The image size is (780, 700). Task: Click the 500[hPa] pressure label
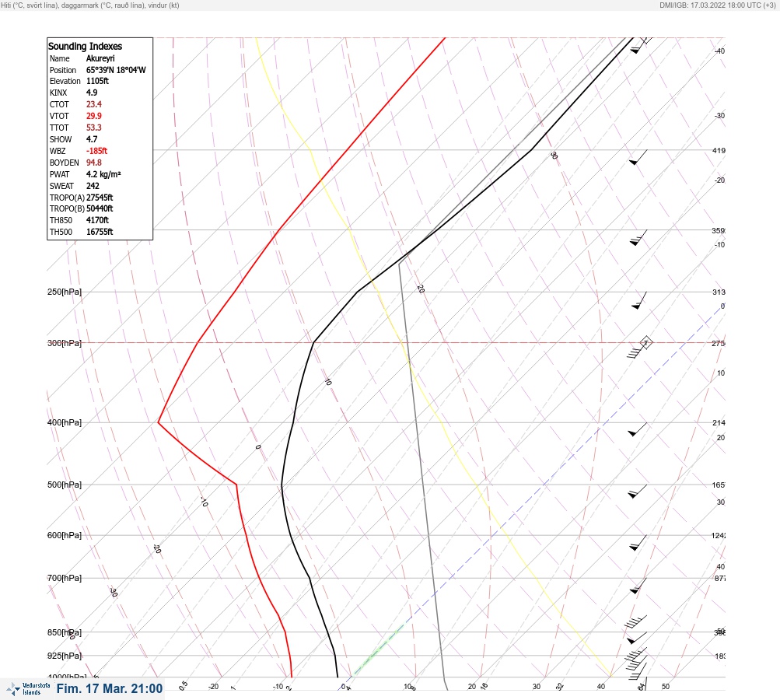(65, 485)
